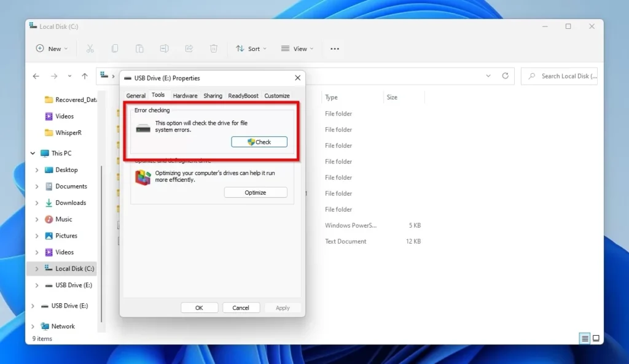The width and height of the screenshot is (629, 364).
Task: Switch to large thumbnails view icon
Action: [x=596, y=338]
